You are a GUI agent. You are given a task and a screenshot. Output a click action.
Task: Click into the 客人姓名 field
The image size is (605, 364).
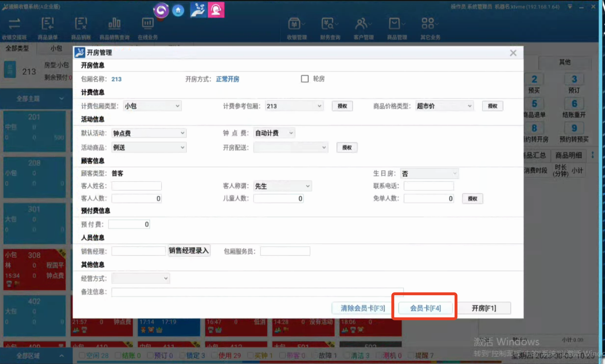(x=136, y=186)
